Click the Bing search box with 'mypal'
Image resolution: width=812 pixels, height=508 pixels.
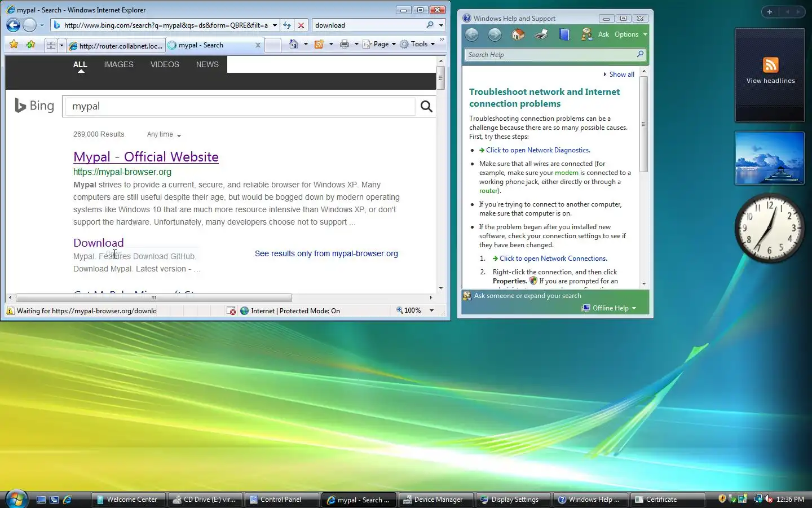(240, 106)
